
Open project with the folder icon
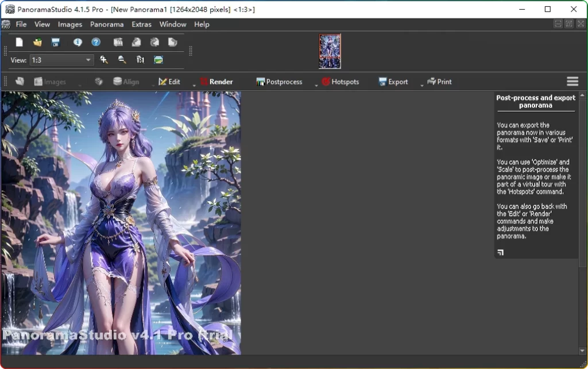[37, 42]
